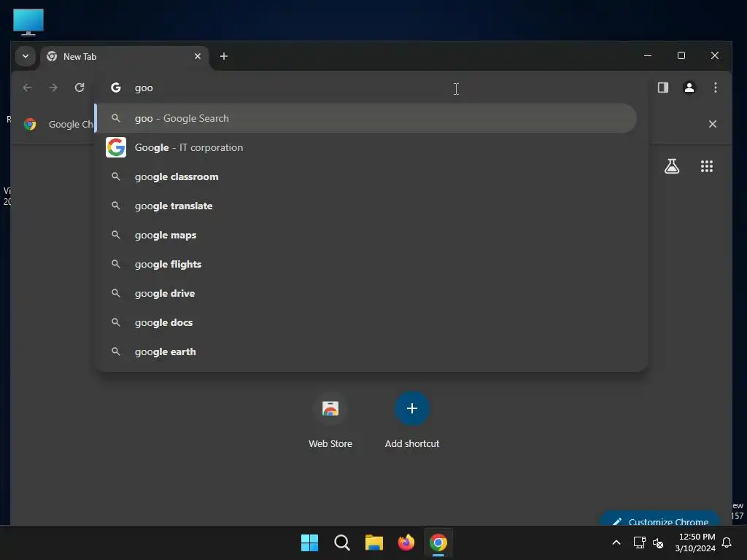Select 'goo - Google Search' suggestion
The image size is (747, 560).
tap(366, 118)
